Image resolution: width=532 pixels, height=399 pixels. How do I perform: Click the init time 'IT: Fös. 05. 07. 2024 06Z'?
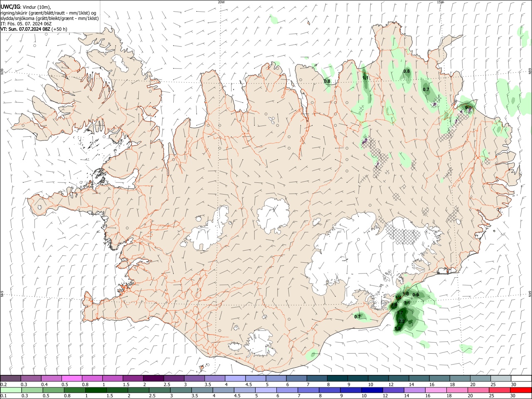(26, 24)
